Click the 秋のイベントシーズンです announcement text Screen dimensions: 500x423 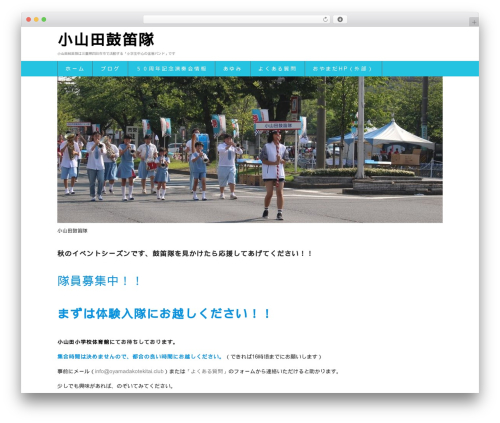pyautogui.click(x=185, y=254)
